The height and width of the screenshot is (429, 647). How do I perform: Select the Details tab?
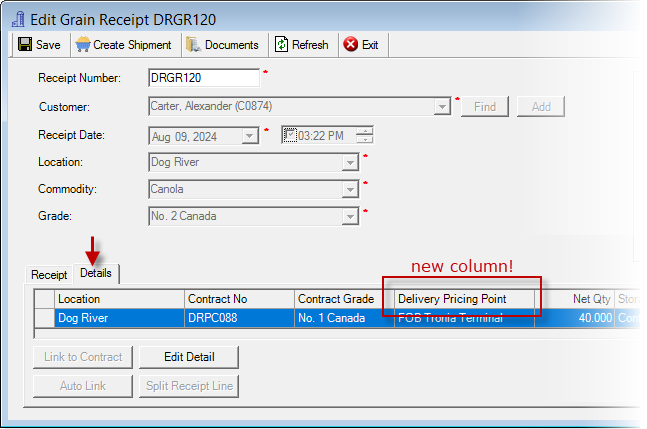point(96,273)
